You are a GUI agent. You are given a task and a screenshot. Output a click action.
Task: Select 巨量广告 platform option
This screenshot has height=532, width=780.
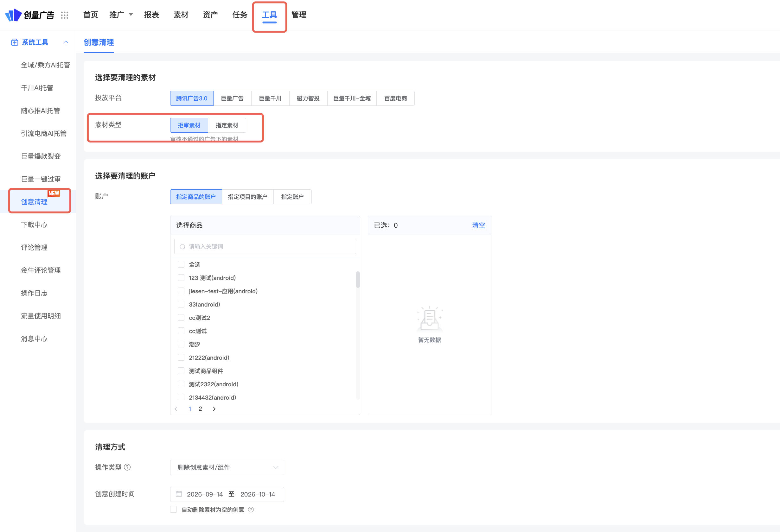[232, 98]
